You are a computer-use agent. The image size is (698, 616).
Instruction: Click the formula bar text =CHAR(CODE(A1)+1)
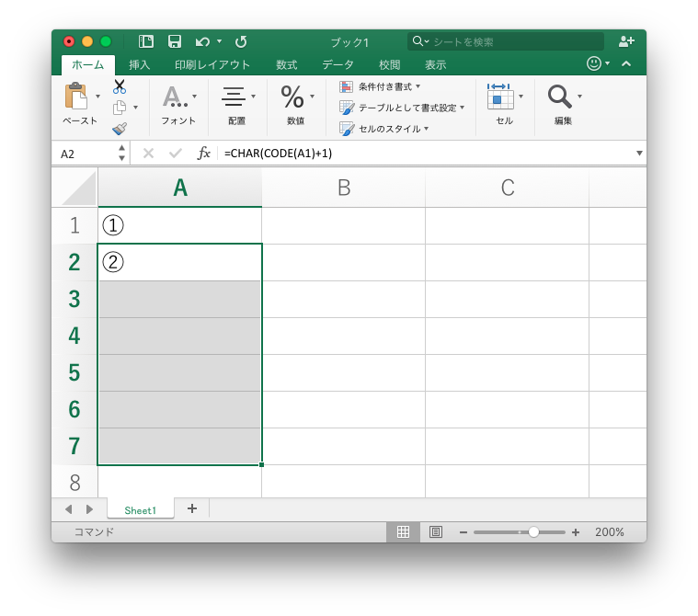[x=279, y=154]
